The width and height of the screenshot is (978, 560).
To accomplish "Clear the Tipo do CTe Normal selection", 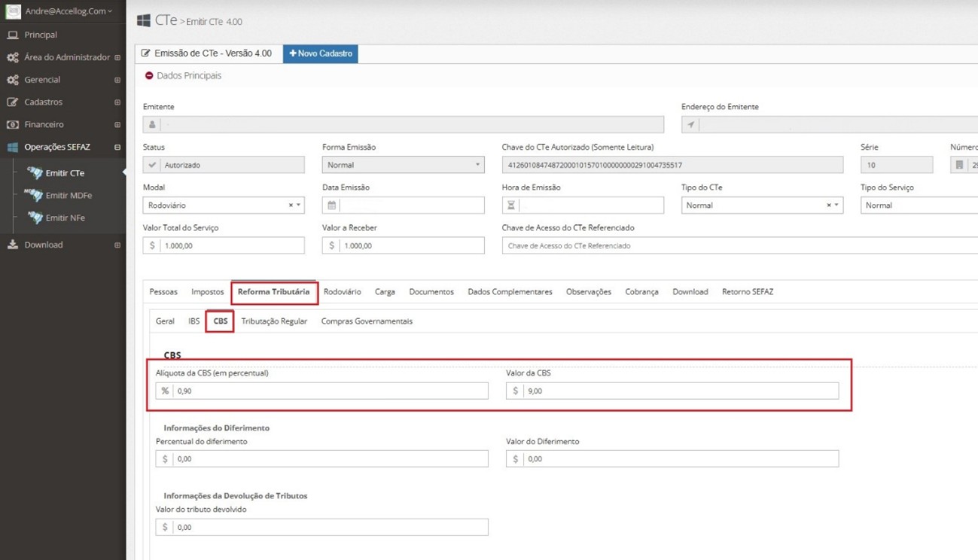I will tap(829, 205).
